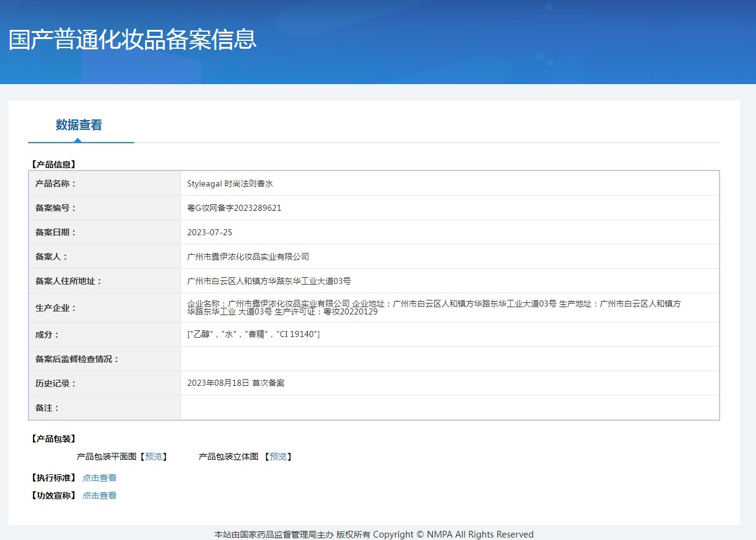Click the 【产品信息】 section heading
The image size is (756, 540).
(x=53, y=165)
